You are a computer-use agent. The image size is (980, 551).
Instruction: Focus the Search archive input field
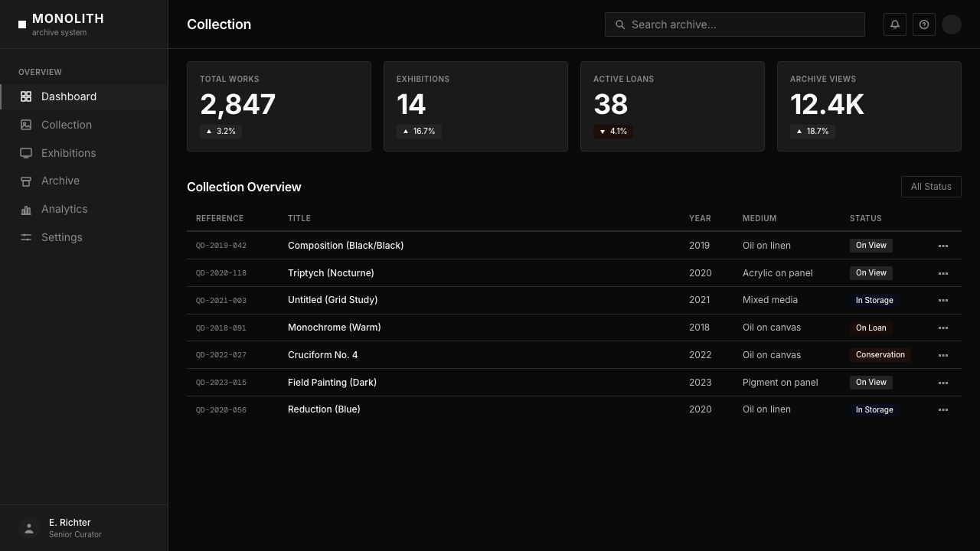735,24
